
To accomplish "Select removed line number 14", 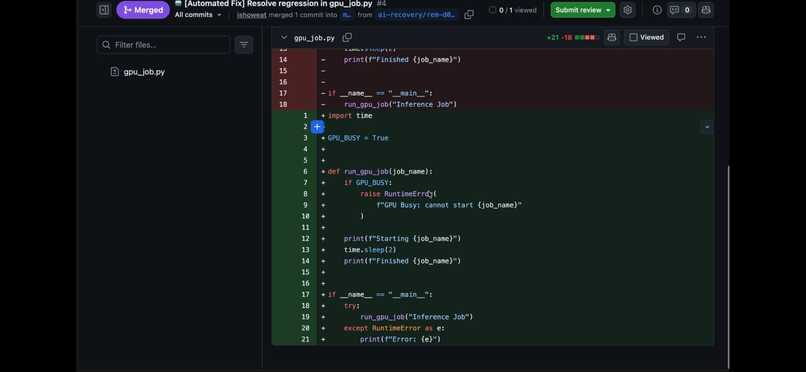I will [283, 60].
